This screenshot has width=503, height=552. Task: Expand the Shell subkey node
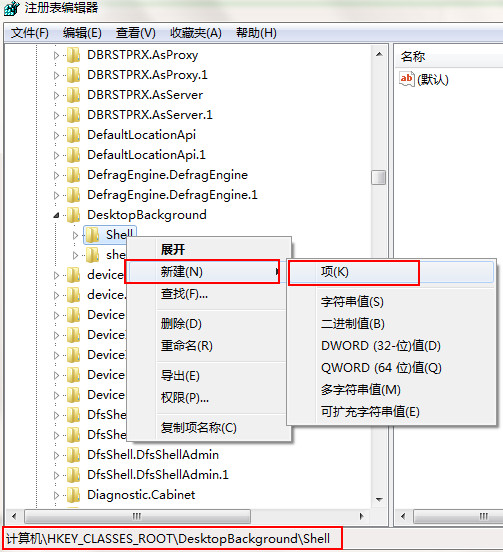75,235
